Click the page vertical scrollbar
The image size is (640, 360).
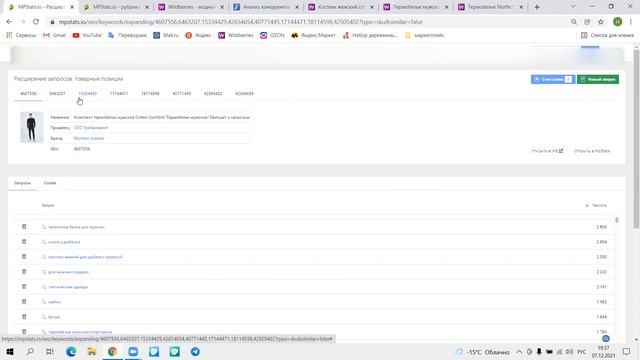[636, 139]
